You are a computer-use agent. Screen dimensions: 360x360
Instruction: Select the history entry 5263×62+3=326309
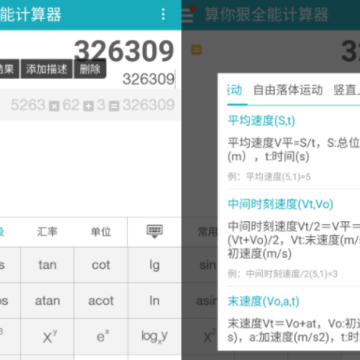click(91, 105)
